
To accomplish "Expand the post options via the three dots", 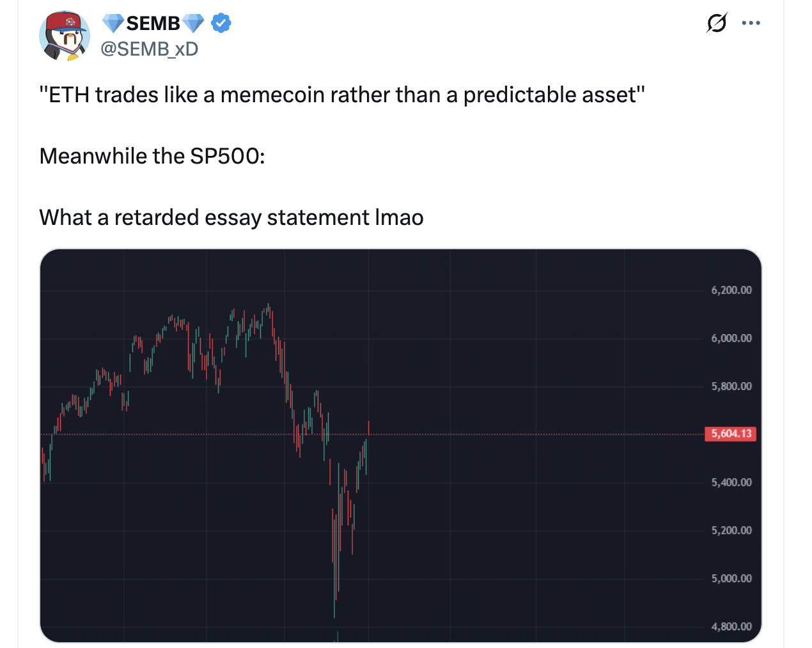I will (751, 22).
